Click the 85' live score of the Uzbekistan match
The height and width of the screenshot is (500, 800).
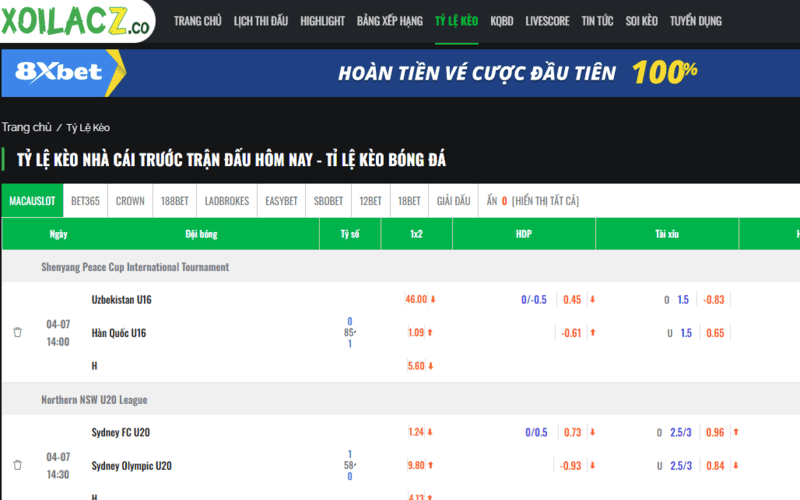tap(350, 332)
